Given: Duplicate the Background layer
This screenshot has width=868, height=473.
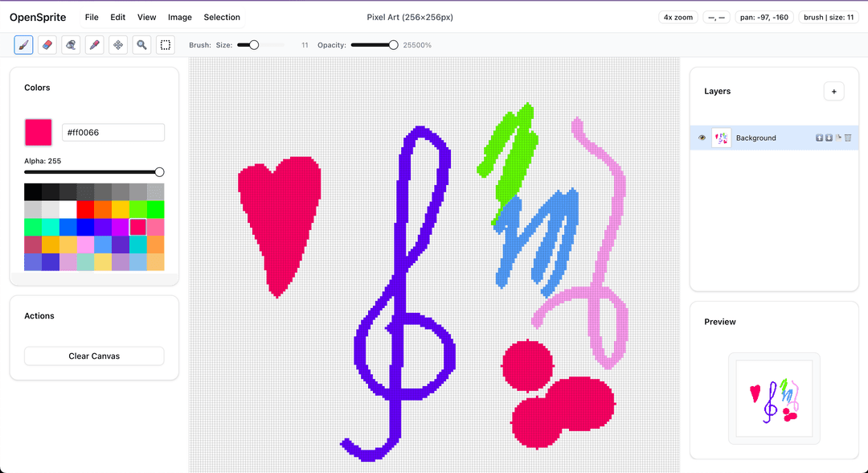Looking at the screenshot, I should coord(838,138).
